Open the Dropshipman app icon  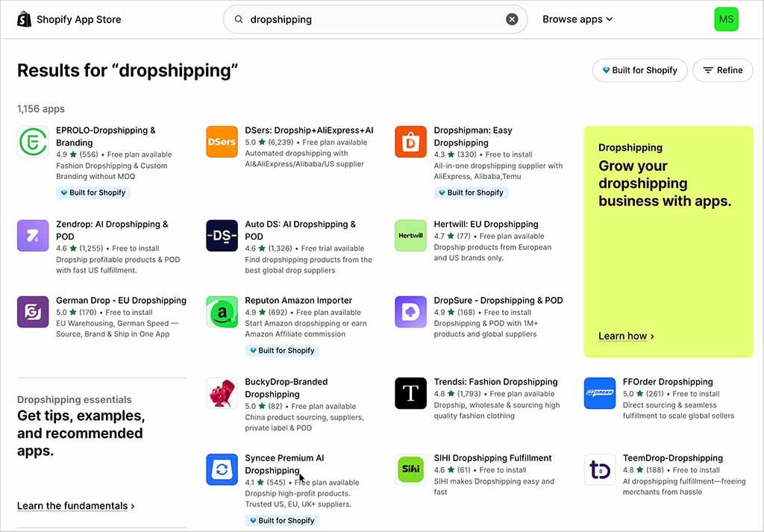coord(411,142)
